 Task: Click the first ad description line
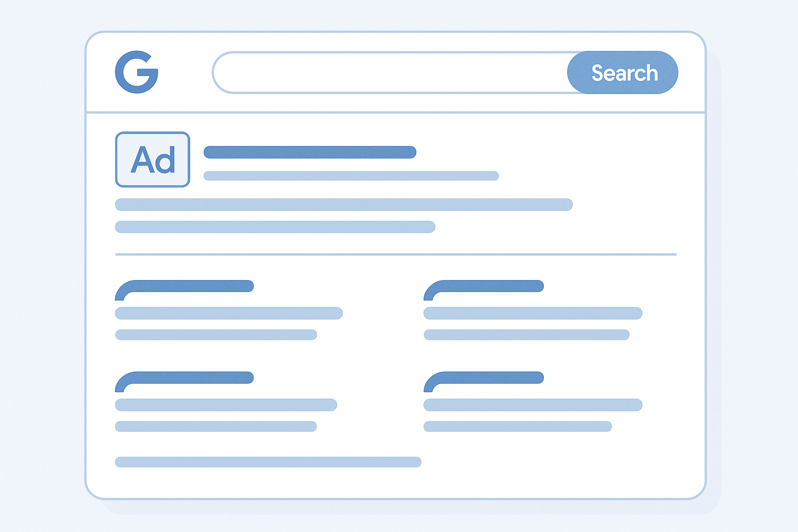click(344, 205)
